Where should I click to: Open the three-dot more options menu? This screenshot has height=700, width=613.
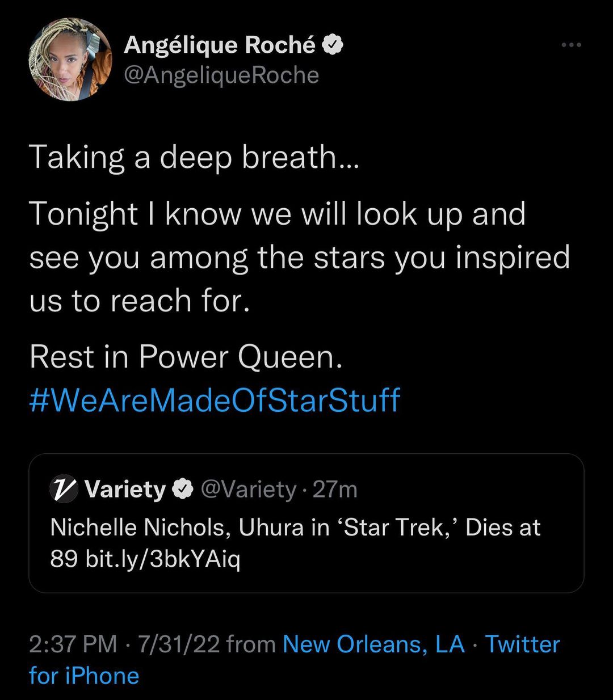coord(571,45)
